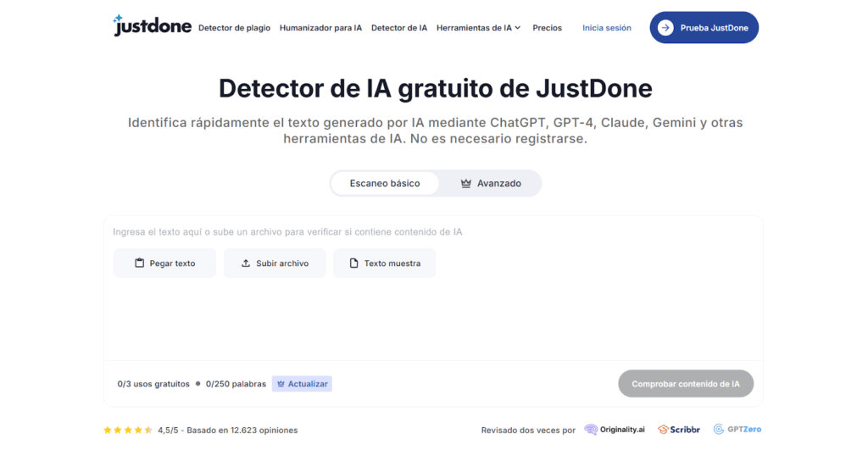Go to Humanizador para IA
The image size is (868, 450).
[320, 28]
